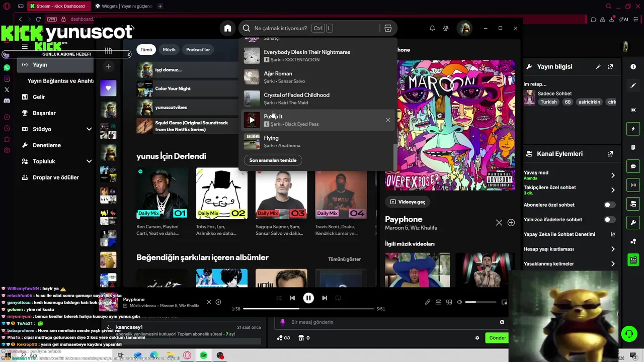The image size is (644, 362).
Task: Open lyrics microphone icon in player
Action: click(x=428, y=302)
